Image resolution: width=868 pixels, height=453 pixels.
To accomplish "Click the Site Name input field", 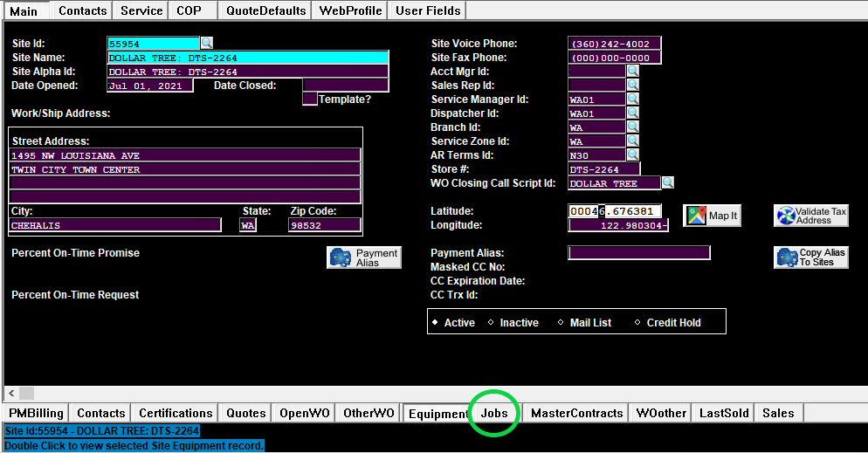I will tap(247, 58).
